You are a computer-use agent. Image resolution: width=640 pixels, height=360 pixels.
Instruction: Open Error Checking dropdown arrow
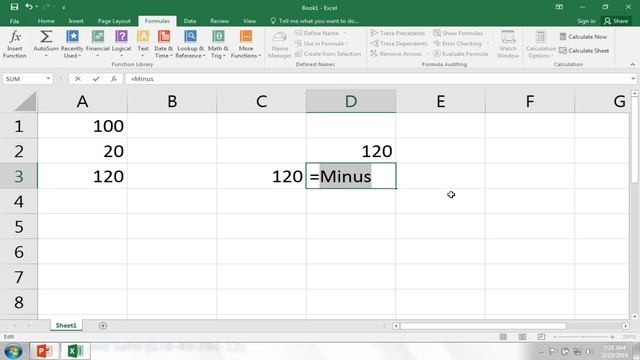487,44
